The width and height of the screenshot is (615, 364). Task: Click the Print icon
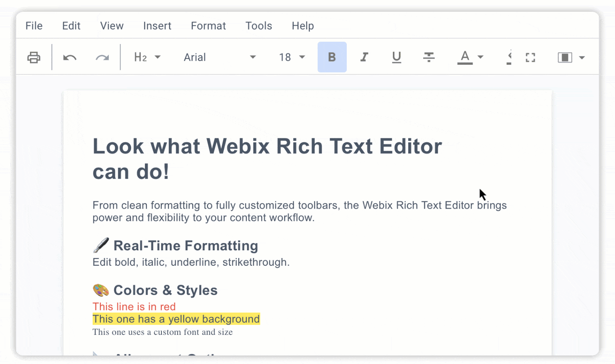pos(34,57)
